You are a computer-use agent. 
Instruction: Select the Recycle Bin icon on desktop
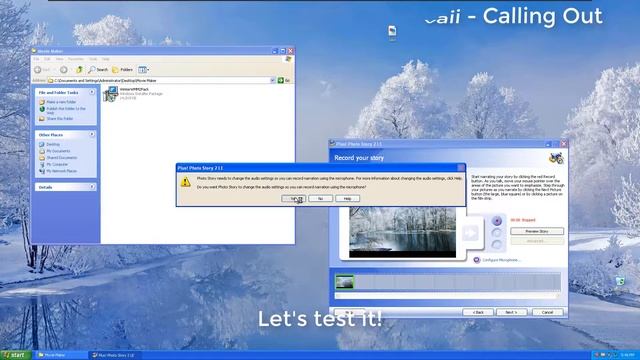point(620,281)
